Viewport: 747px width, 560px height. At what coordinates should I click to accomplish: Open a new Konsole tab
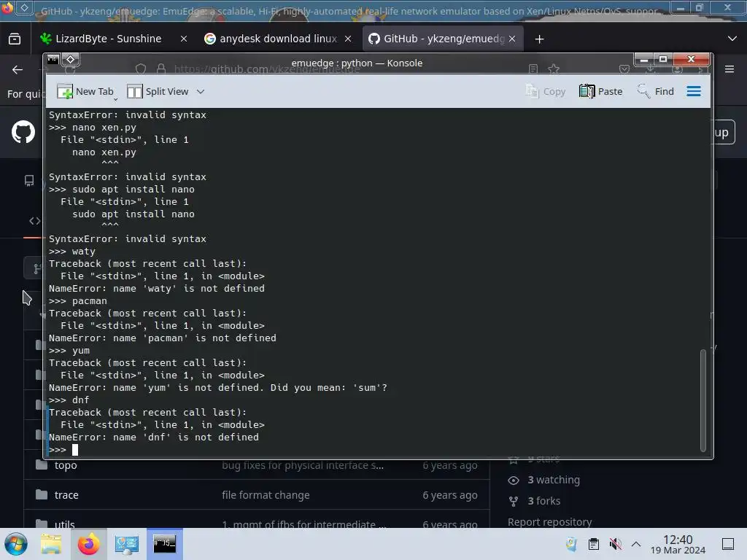(85, 91)
